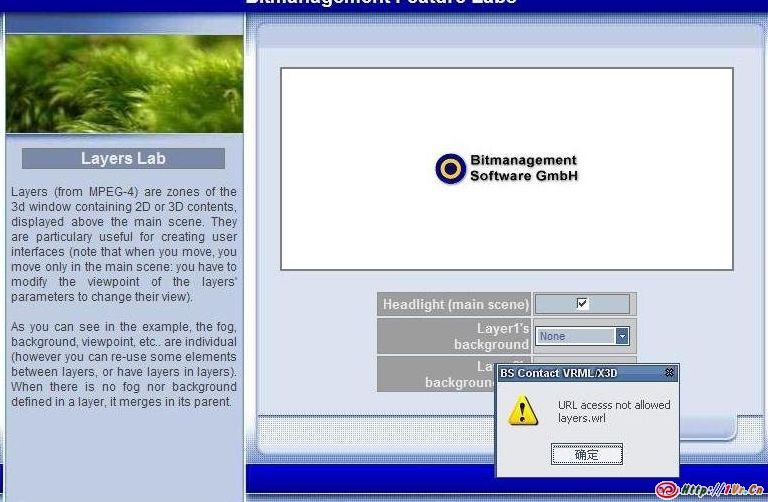Viewport: 768px width, 502px height.
Task: Click the Headlight (main scene) label
Action: click(455, 304)
